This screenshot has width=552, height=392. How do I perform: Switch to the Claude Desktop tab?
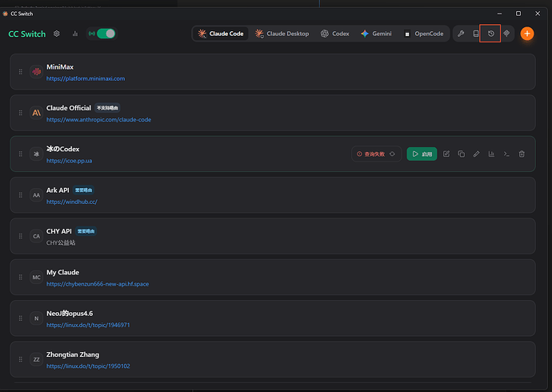(x=282, y=34)
